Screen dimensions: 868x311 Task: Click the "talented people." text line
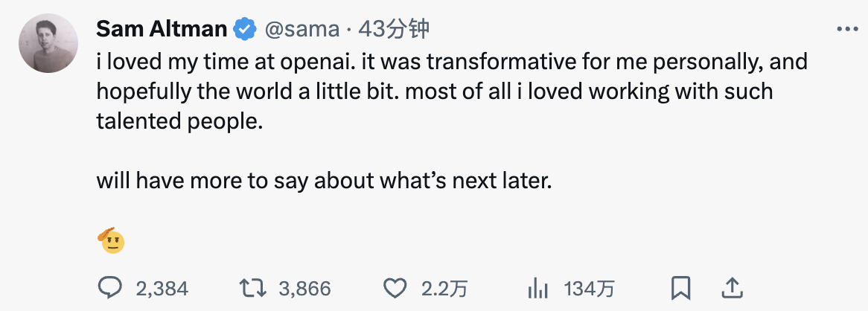(180, 121)
